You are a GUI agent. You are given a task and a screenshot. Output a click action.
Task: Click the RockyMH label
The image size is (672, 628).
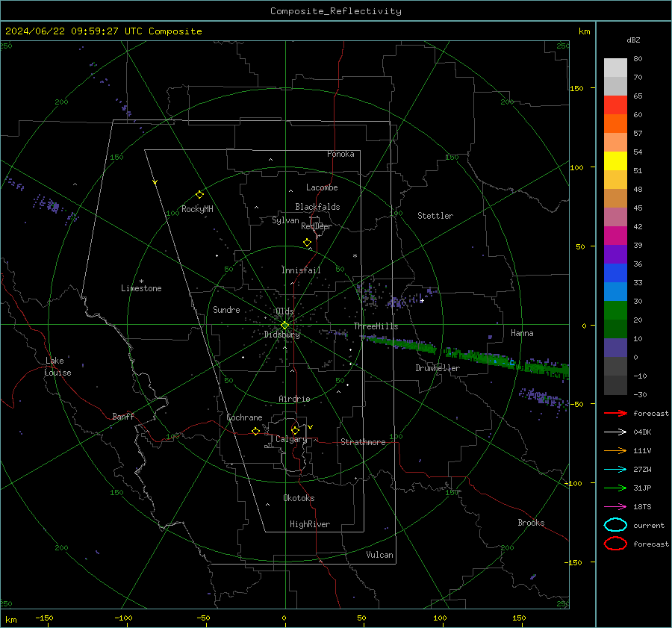(197, 209)
